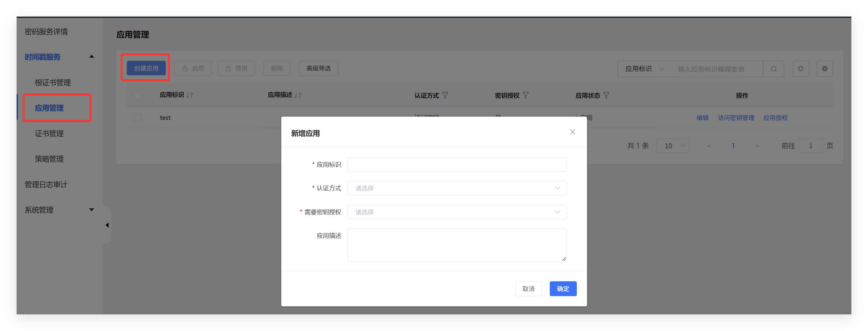Click the 确定 button
The image size is (868, 331).
(563, 288)
